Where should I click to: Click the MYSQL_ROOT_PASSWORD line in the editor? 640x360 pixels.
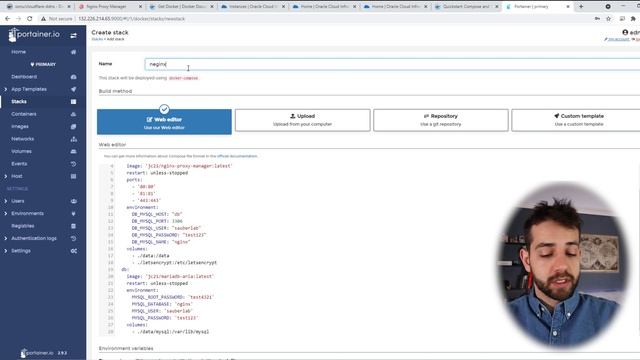(x=172, y=297)
